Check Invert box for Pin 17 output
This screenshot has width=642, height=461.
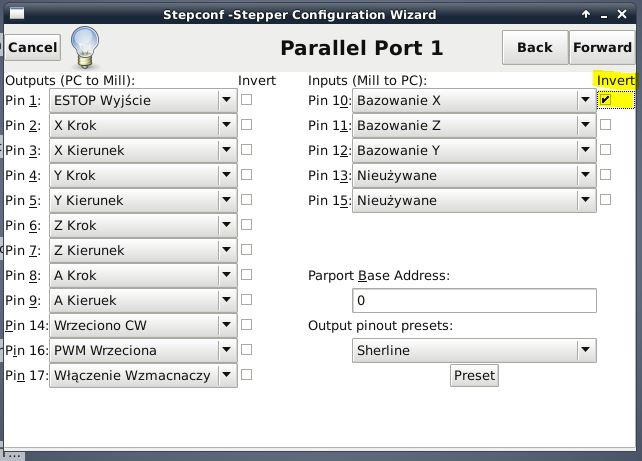(x=246, y=375)
